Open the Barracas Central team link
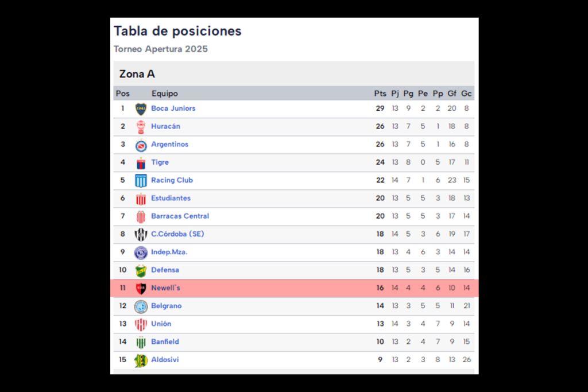Viewport: 588px width, 392px height. pyautogui.click(x=180, y=216)
